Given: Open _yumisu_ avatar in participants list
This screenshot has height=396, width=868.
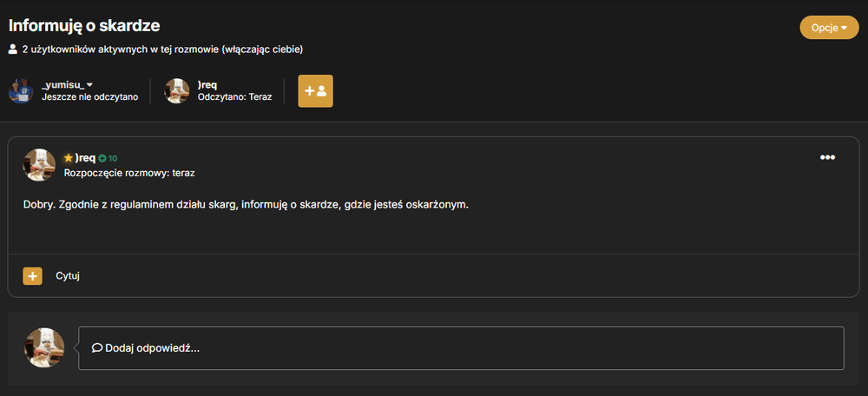Looking at the screenshot, I should click(x=21, y=91).
